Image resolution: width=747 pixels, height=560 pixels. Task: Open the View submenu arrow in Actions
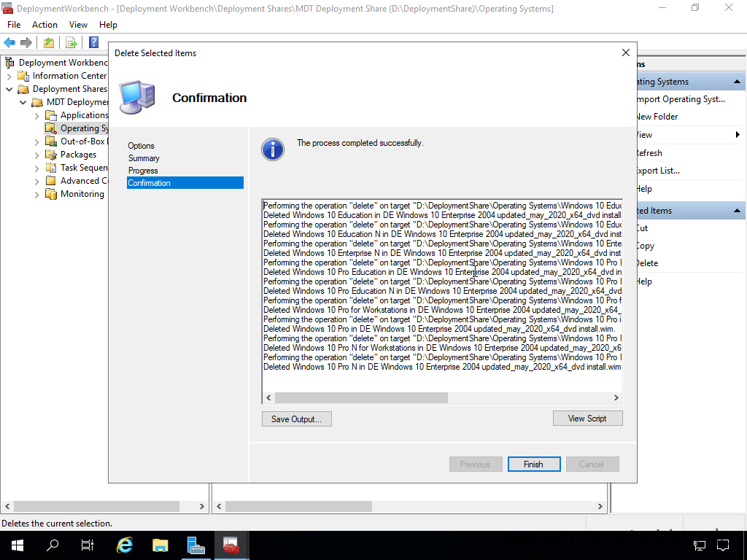[738, 135]
